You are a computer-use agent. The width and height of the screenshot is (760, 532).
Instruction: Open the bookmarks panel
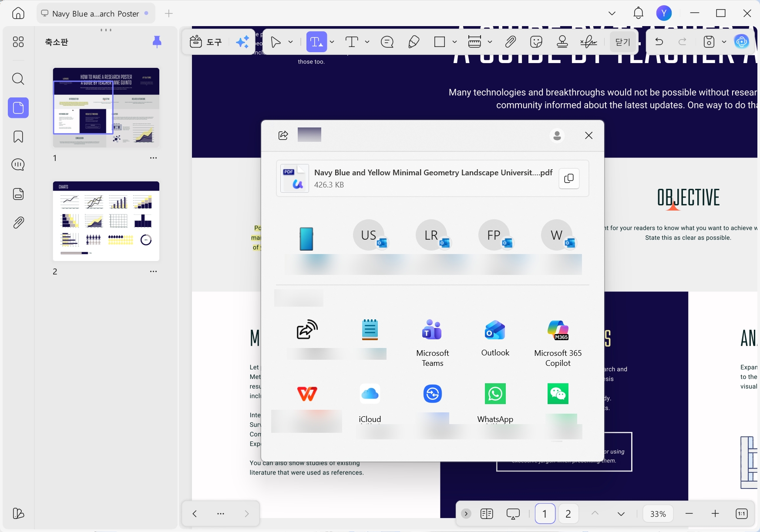18,137
